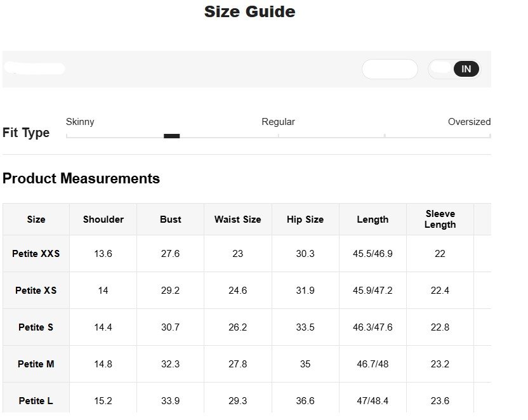This screenshot has height=420, width=528.
Task: Click the Product Measurements heading
Action: point(81,179)
